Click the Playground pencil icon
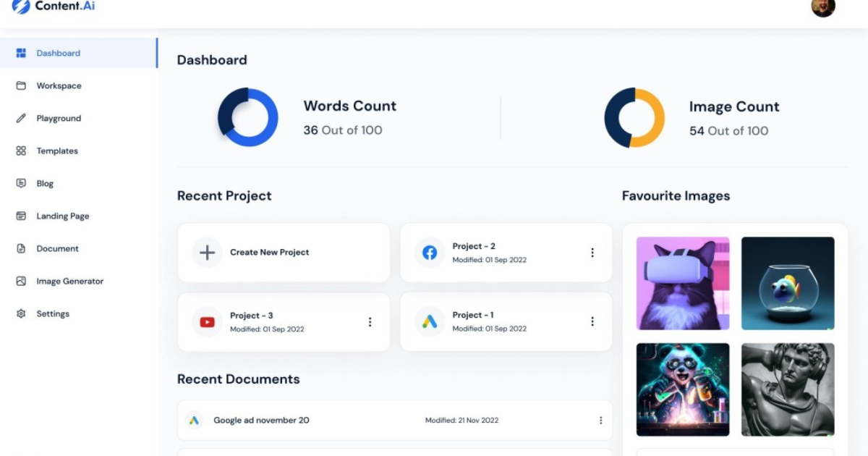The image size is (868, 456). [x=21, y=118]
